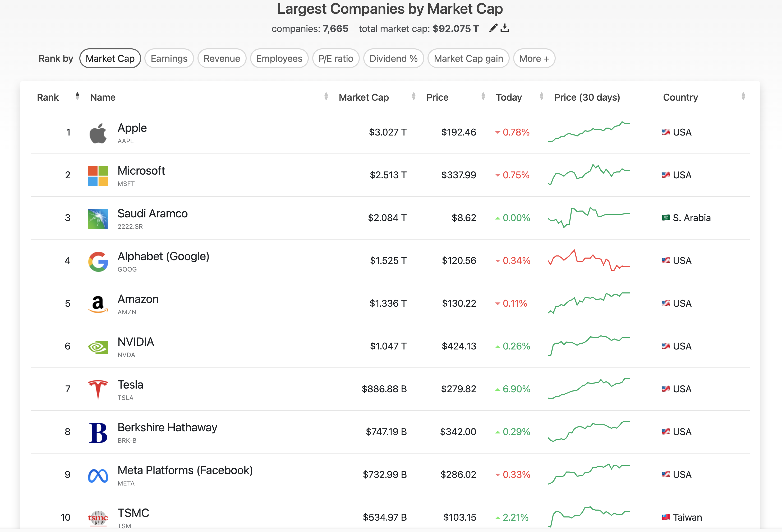Click the Tesla logo icon
This screenshot has height=532, width=782.
(x=98, y=389)
